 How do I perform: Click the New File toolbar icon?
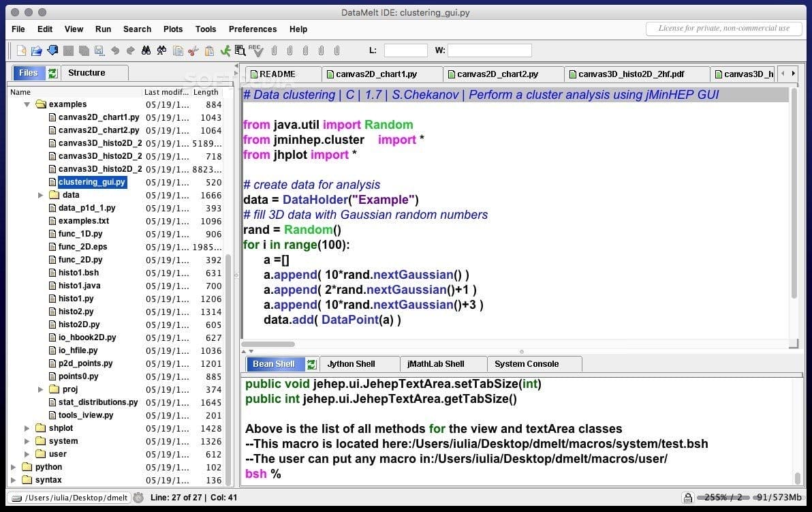pyautogui.click(x=21, y=50)
